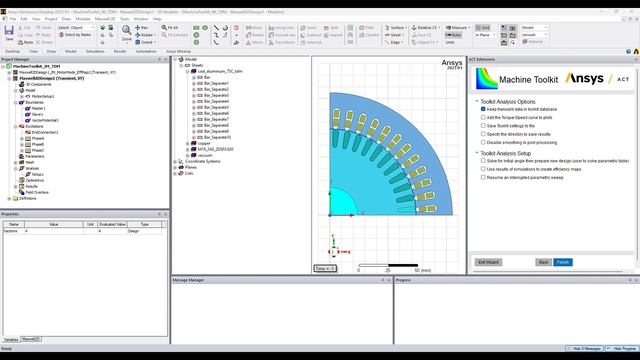Switch to the Variables tab in Properties
This screenshot has height=360, width=640.
tap(11, 340)
